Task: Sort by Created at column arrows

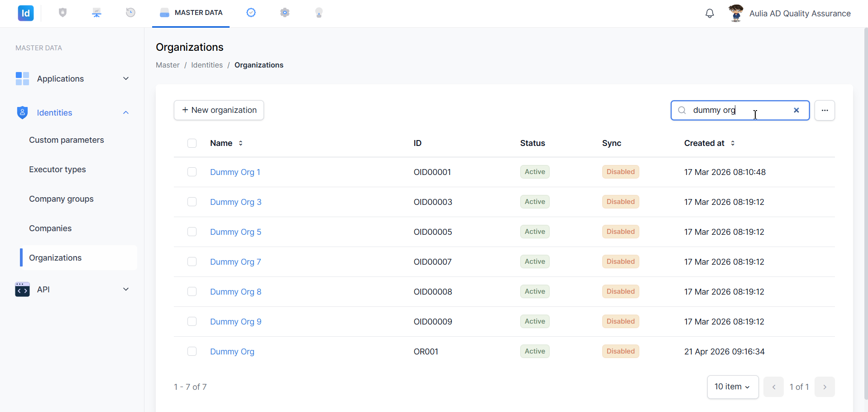Action: [x=733, y=143]
